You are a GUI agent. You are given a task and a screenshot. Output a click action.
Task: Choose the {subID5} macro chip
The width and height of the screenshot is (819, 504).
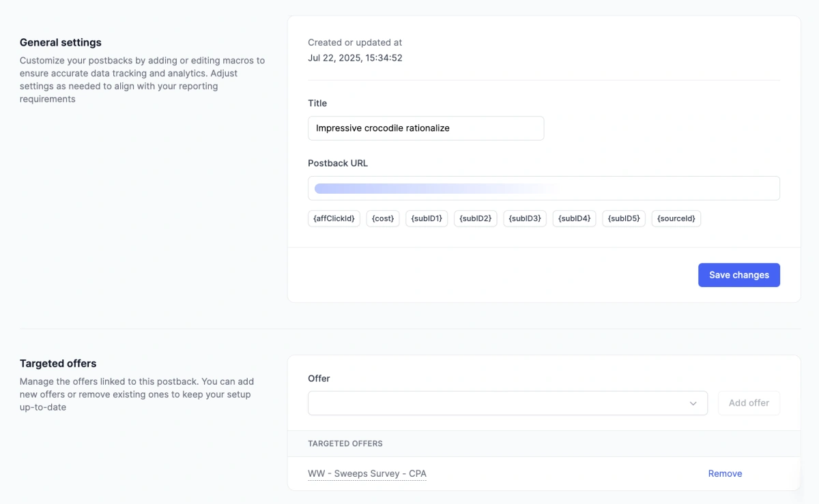(623, 218)
